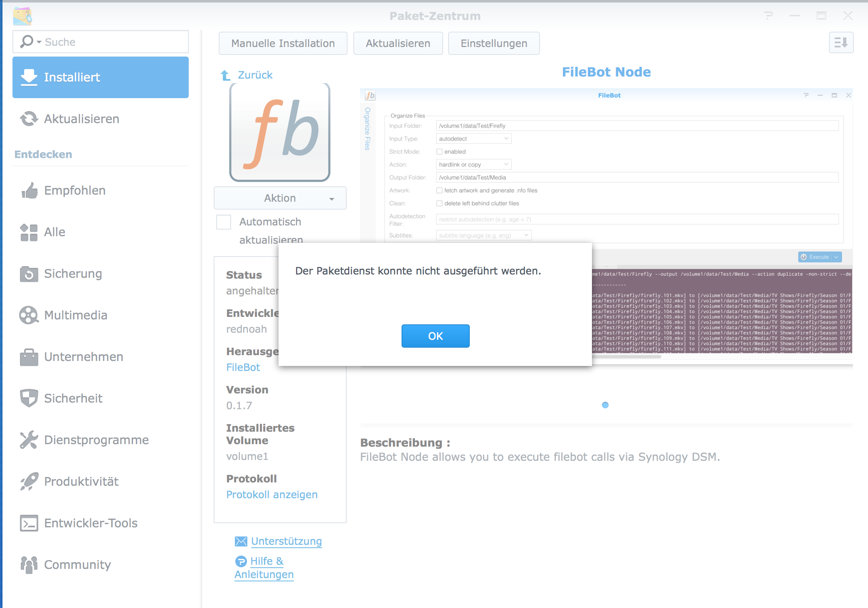This screenshot has height=608, width=868.
Task: Click the Alle grid icon
Action: coord(29,232)
